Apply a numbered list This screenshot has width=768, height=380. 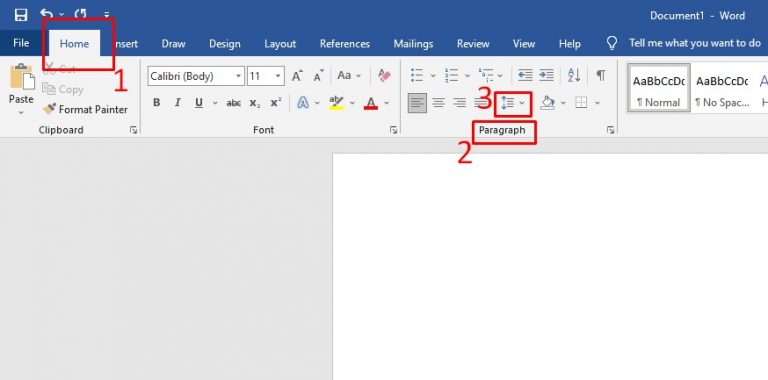click(x=452, y=75)
